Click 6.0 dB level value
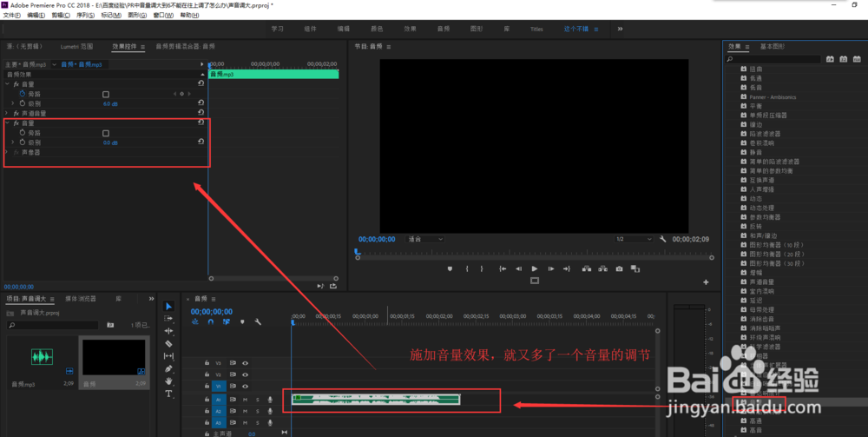 (x=110, y=103)
